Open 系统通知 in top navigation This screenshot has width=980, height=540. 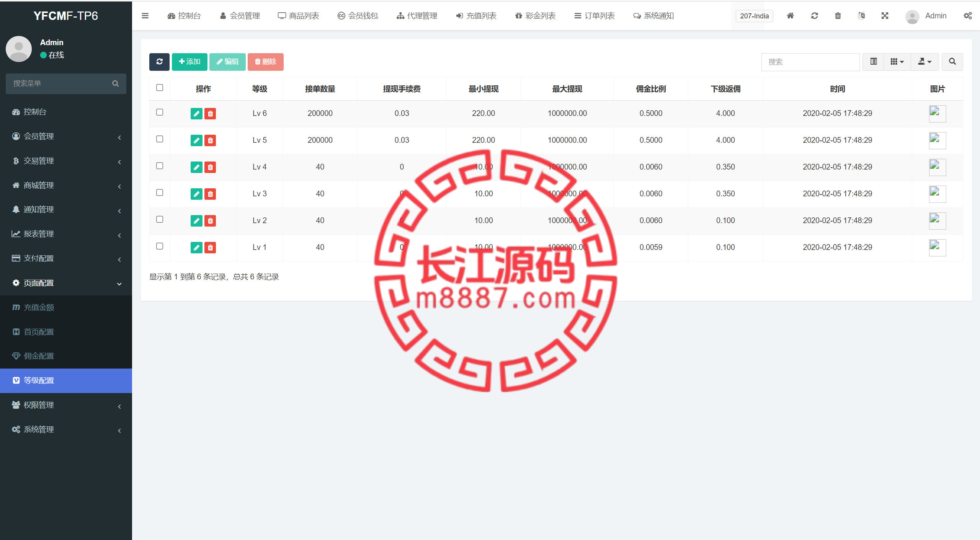tap(653, 16)
